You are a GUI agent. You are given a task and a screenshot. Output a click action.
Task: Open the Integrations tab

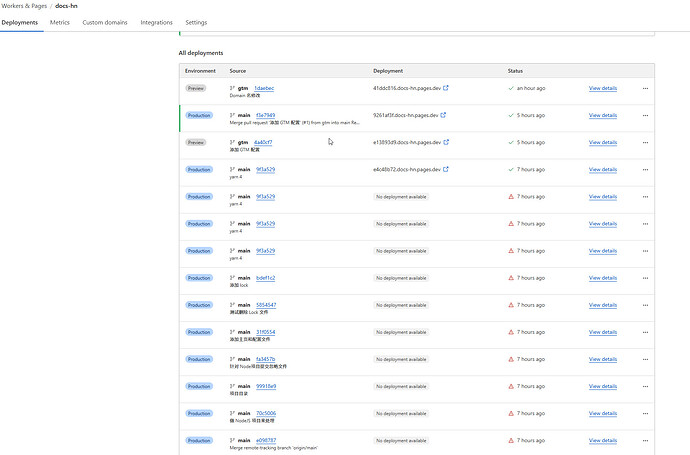pyautogui.click(x=156, y=22)
